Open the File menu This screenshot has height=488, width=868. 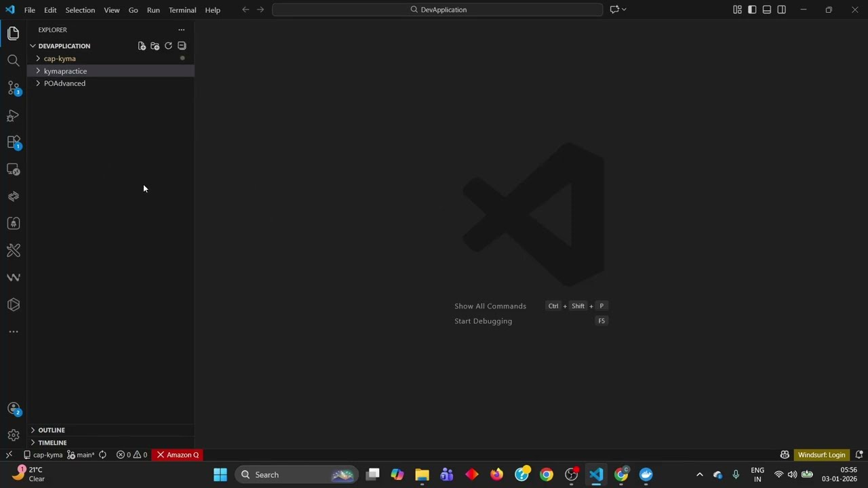[30, 10]
